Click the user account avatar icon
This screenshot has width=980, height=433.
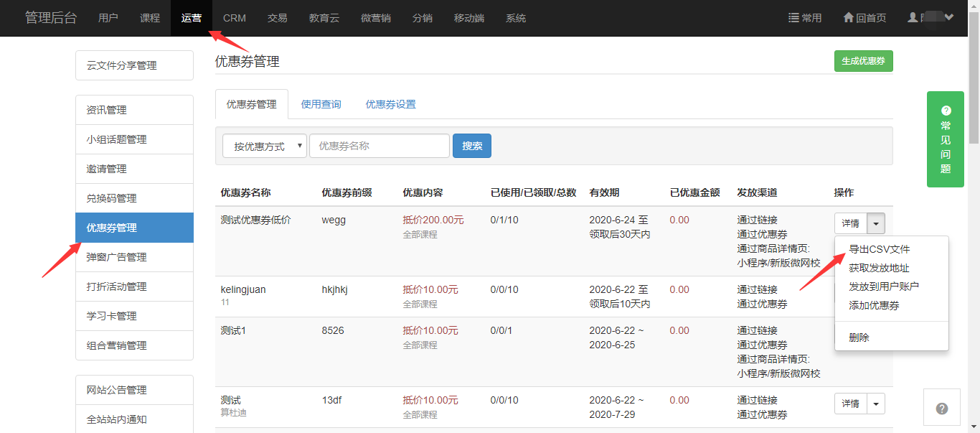pyautogui.click(x=913, y=17)
